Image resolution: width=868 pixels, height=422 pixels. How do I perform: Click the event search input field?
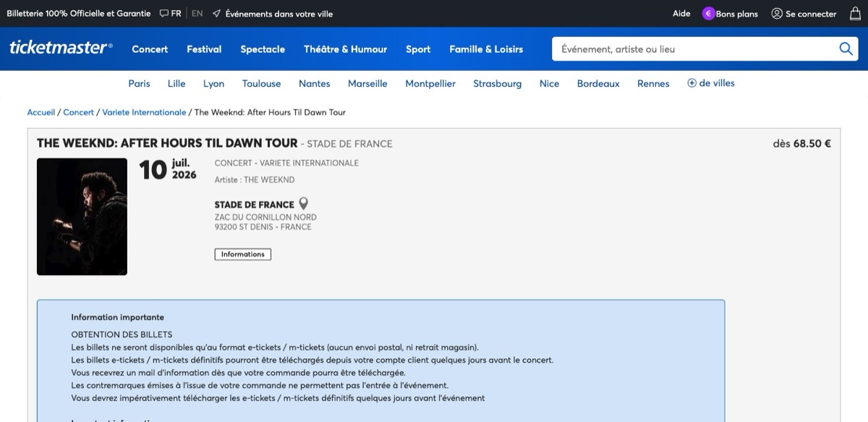pyautogui.click(x=694, y=49)
